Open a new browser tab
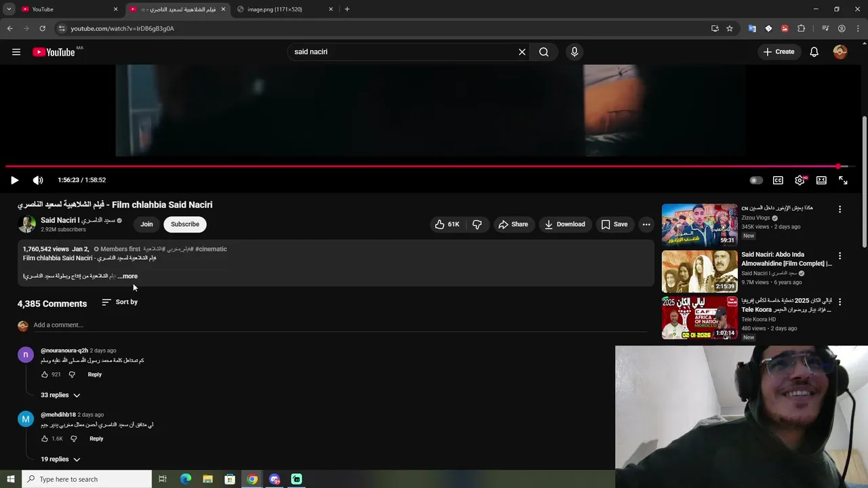 347,9
